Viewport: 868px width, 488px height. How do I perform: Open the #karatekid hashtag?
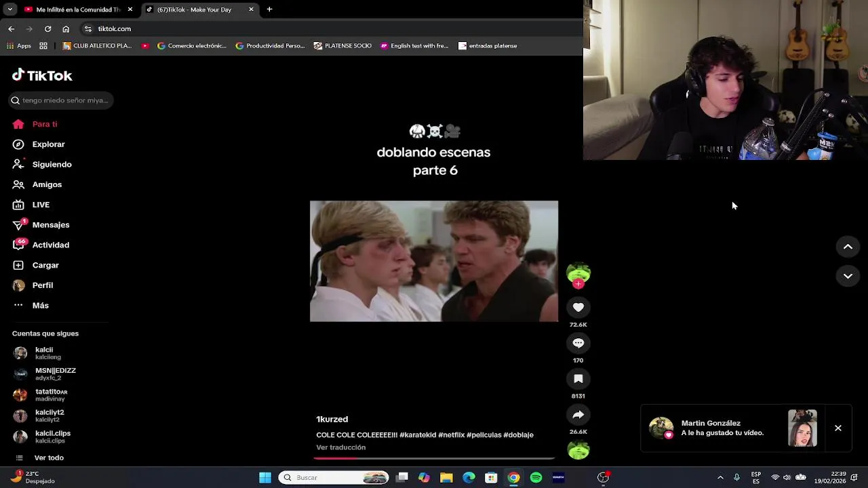(x=418, y=435)
